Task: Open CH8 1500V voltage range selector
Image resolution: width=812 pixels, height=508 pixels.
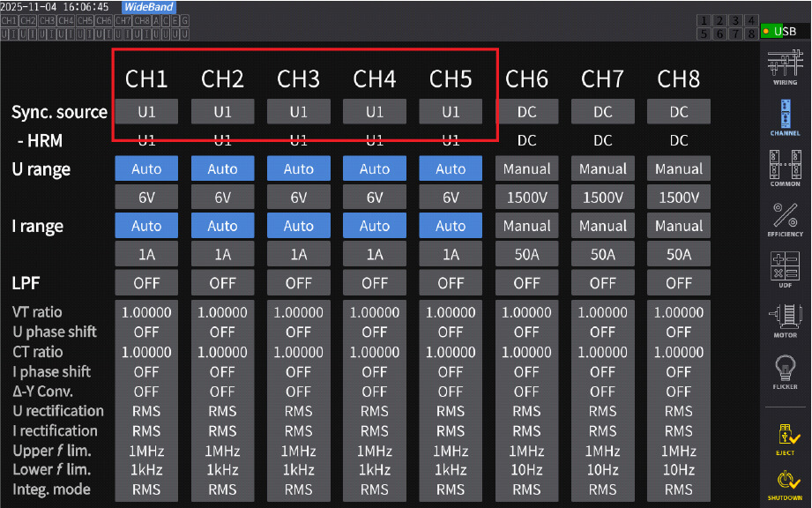Action: click(x=678, y=198)
